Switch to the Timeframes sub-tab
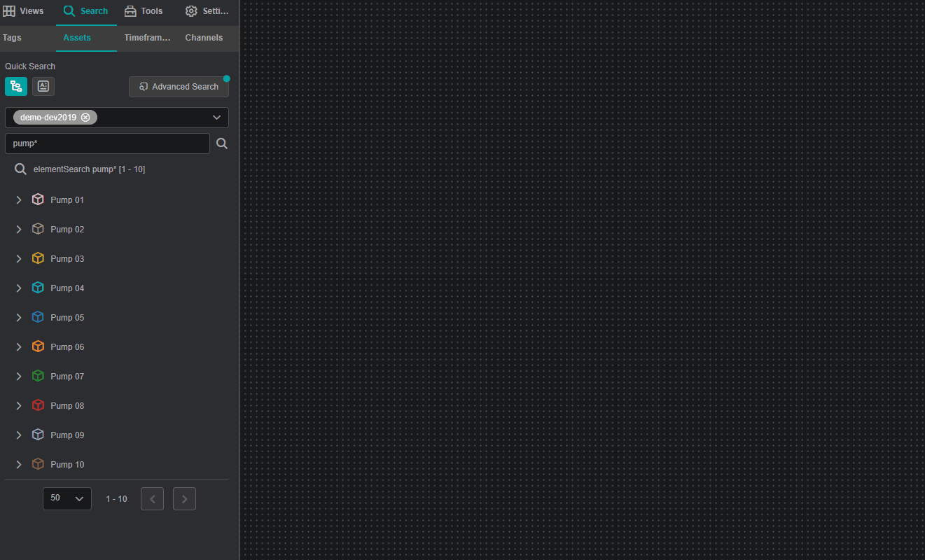This screenshot has height=560, width=925. tap(147, 38)
